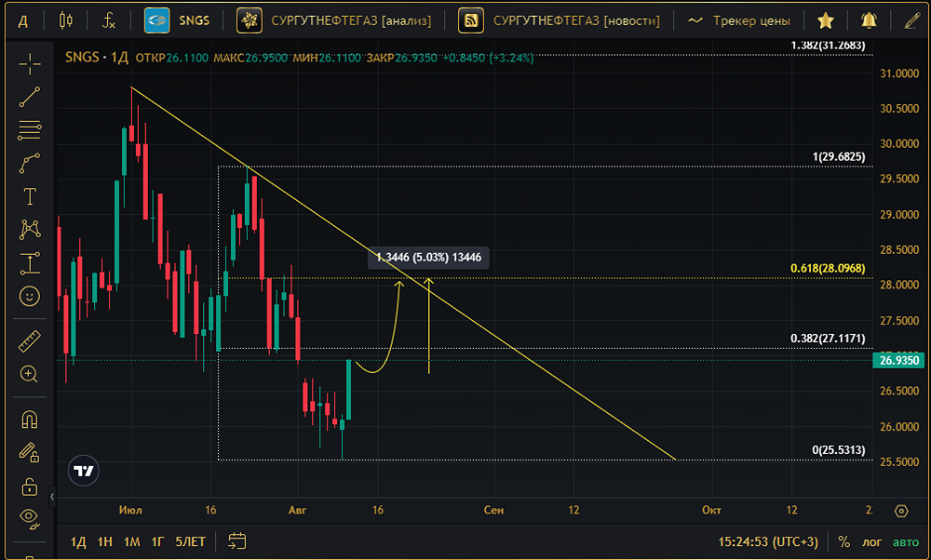
Task: Select the trend line drawing tool
Action: pos(29,98)
